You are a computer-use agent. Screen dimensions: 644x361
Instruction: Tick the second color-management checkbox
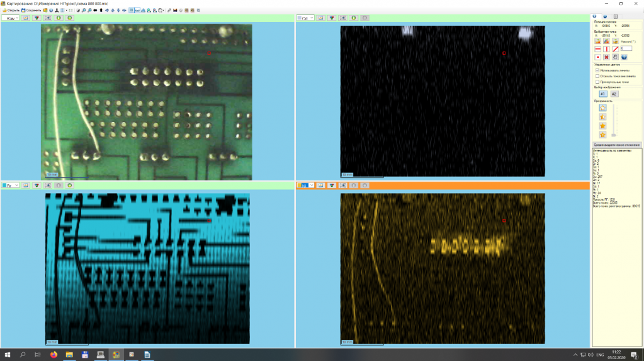(x=597, y=76)
